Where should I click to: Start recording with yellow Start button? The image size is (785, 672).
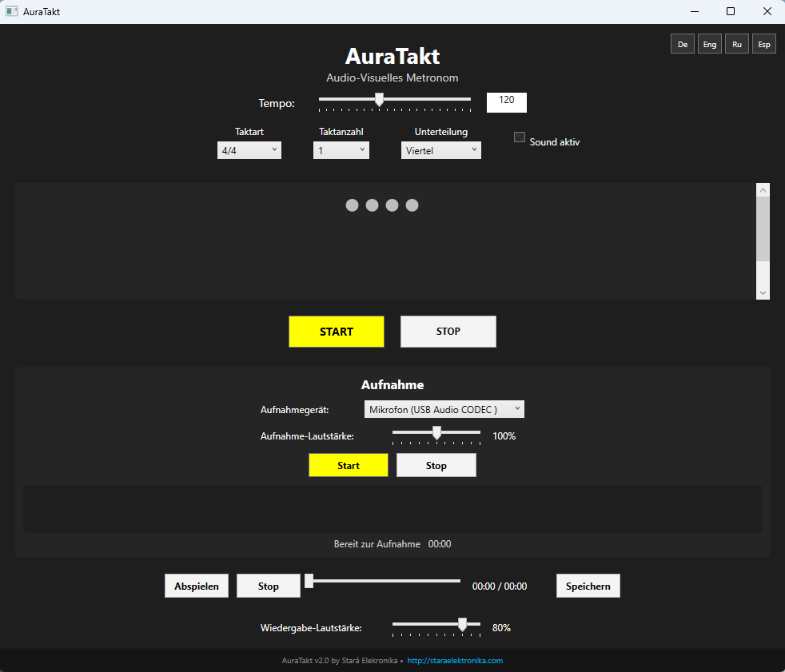point(349,465)
